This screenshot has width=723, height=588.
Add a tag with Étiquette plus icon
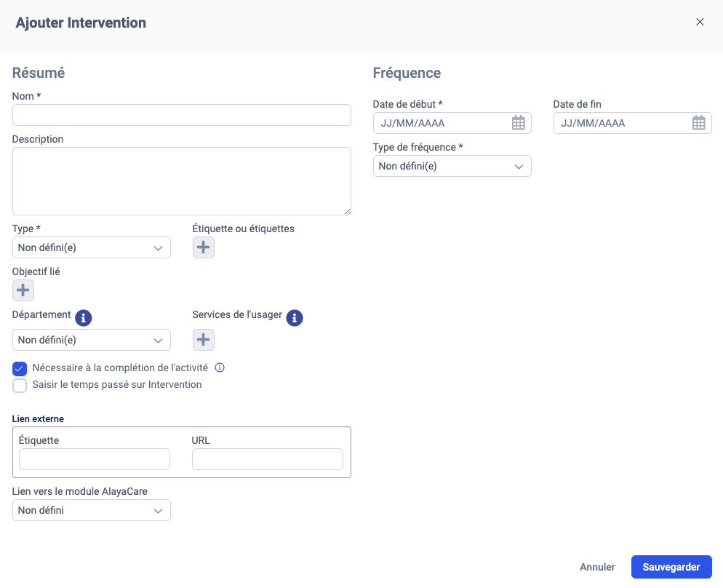pyautogui.click(x=204, y=247)
